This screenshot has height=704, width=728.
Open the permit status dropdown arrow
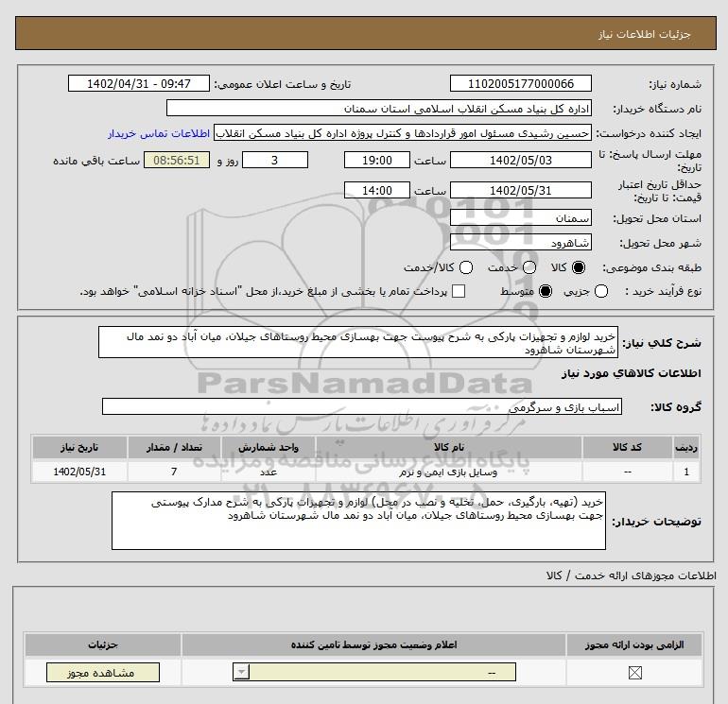tap(242, 672)
